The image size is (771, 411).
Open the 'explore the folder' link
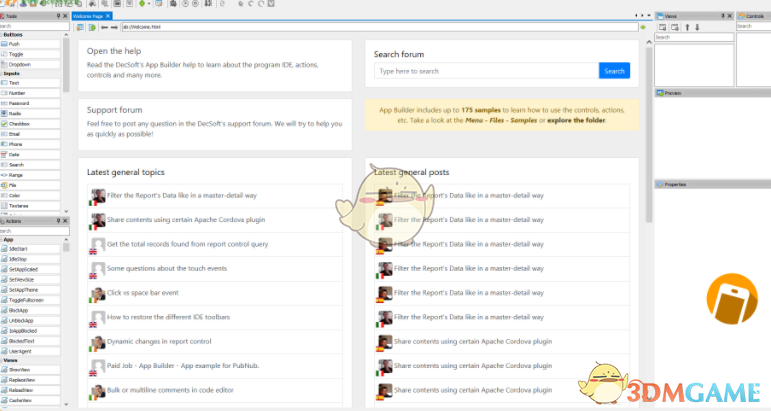tap(576, 120)
